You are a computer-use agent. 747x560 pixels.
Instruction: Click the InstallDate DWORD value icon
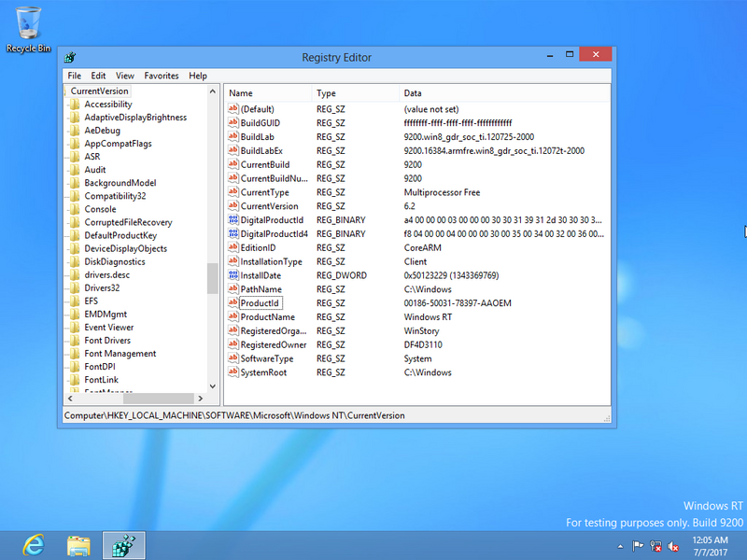coord(233,275)
